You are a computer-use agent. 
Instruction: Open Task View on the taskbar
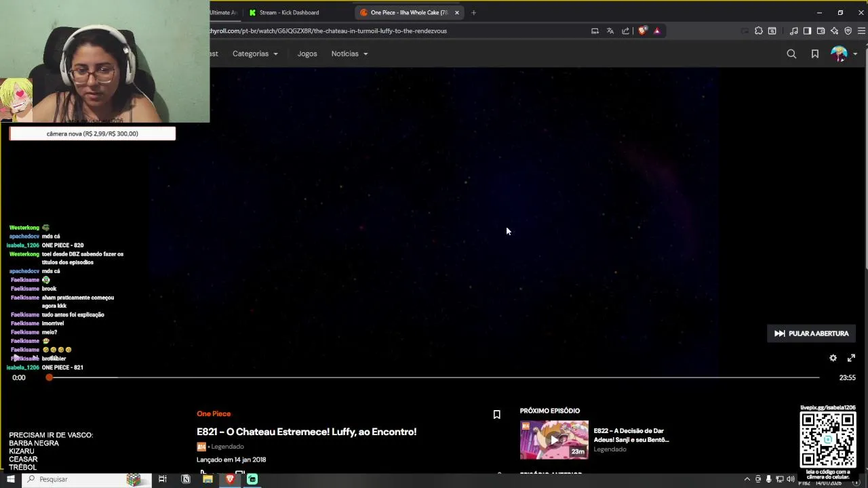163,479
